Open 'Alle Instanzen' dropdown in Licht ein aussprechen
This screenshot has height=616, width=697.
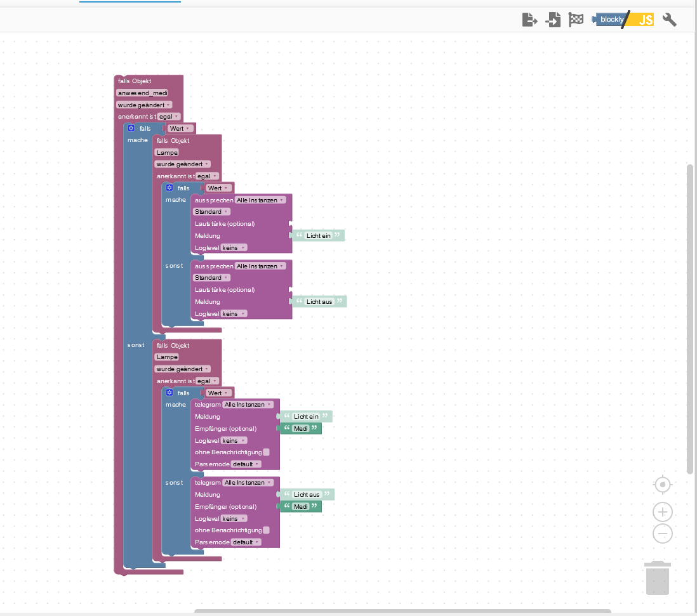260,200
